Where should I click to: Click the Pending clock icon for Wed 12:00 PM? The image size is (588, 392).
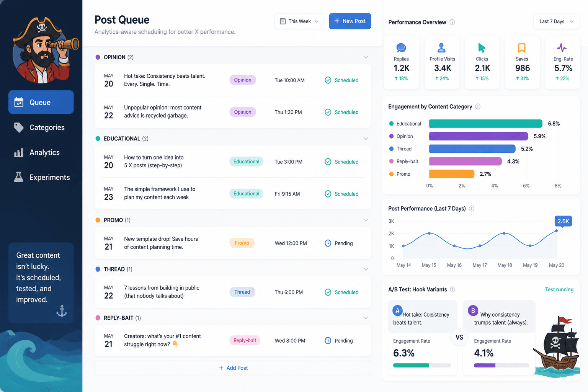click(328, 243)
